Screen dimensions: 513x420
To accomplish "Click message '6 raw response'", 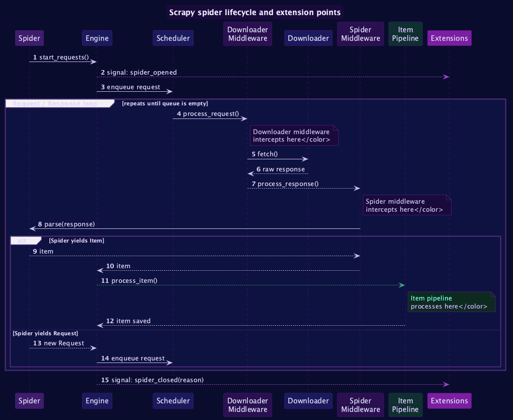I will pos(281,169).
